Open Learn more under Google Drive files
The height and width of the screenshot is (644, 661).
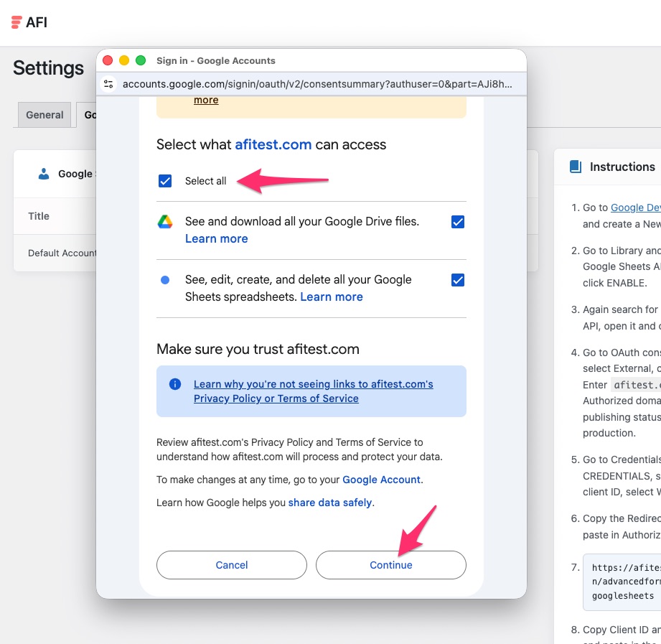(x=216, y=239)
